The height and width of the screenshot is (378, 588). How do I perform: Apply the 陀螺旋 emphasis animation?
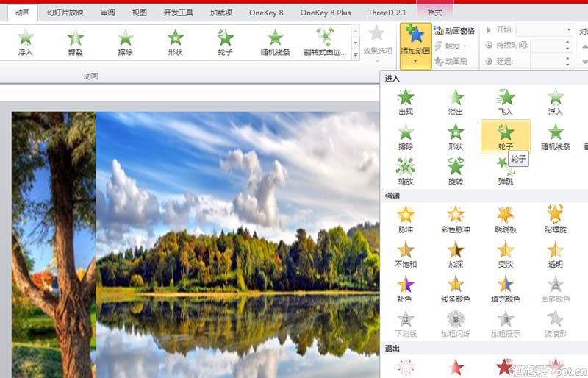click(556, 218)
